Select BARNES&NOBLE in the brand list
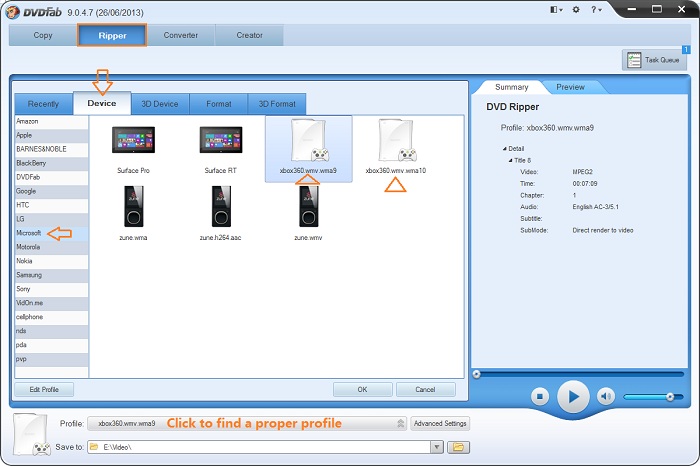700x466 pixels. [x=51, y=149]
